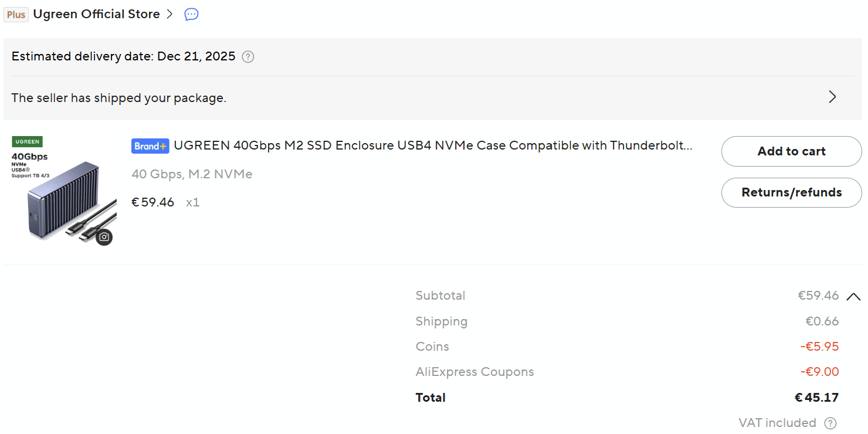This screenshot has width=868, height=434.
Task: Click the AliExpress Coupons discount line
Action: pos(474,372)
